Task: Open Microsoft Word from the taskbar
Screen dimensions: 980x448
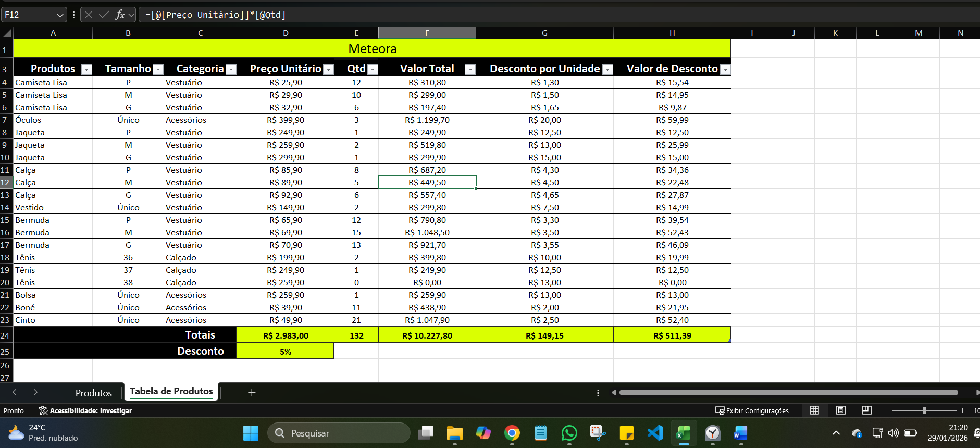Action: [740, 433]
